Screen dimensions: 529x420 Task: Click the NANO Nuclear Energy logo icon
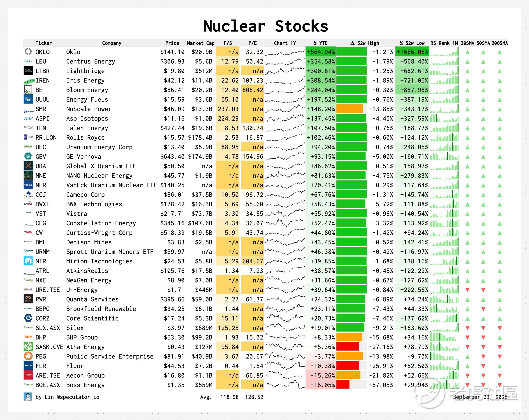click(x=28, y=175)
